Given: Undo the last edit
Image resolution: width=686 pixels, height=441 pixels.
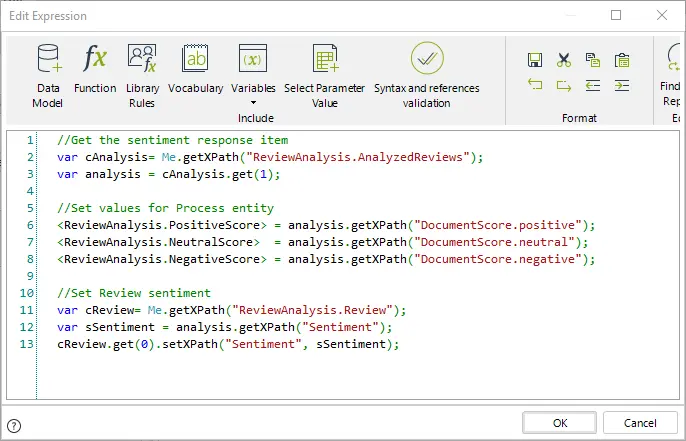Looking at the screenshot, I should (535, 84).
